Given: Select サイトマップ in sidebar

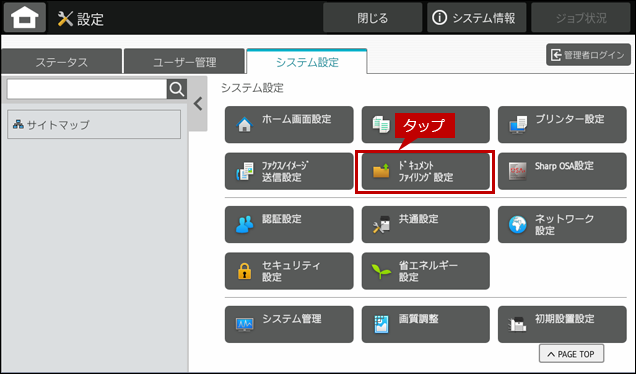Looking at the screenshot, I should tap(94, 125).
